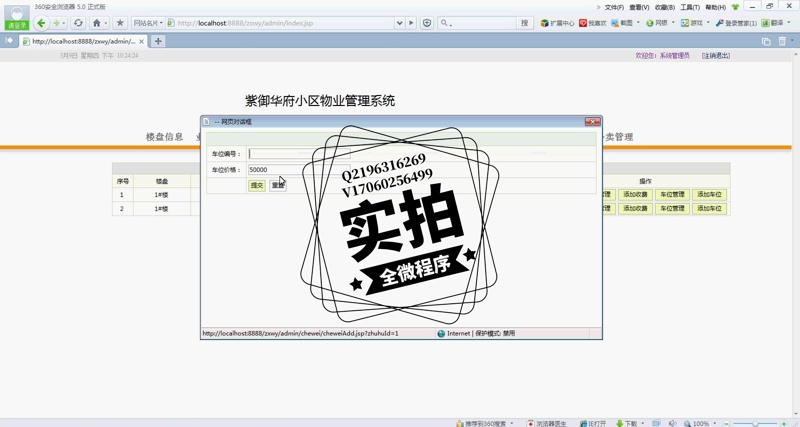This screenshot has height=427, width=800.
Task: Click the 扩展中心 extension center icon
Action: (557, 23)
